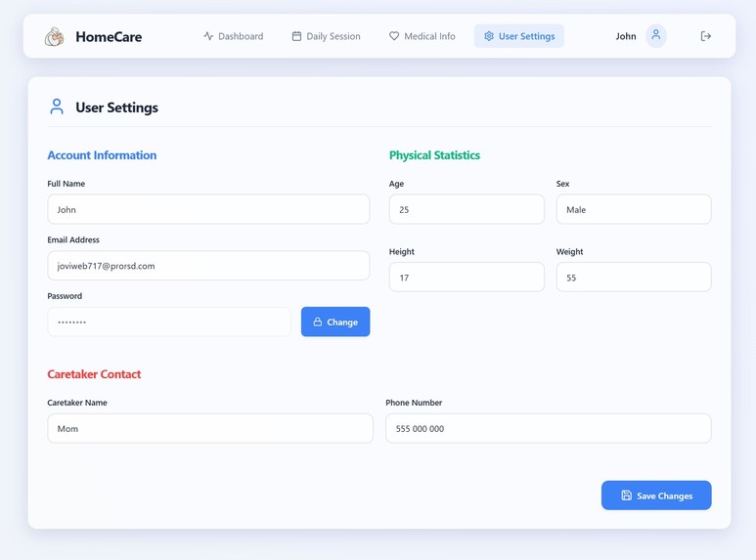Focus the Caretaker Name field
Image resolution: width=756 pixels, height=560 pixels.
[x=210, y=428]
